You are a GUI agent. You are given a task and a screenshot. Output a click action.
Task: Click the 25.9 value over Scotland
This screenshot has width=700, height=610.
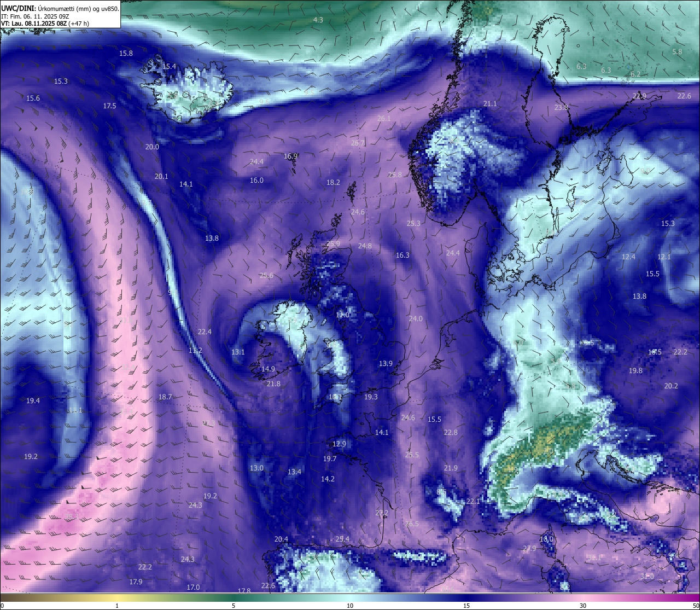click(x=333, y=243)
